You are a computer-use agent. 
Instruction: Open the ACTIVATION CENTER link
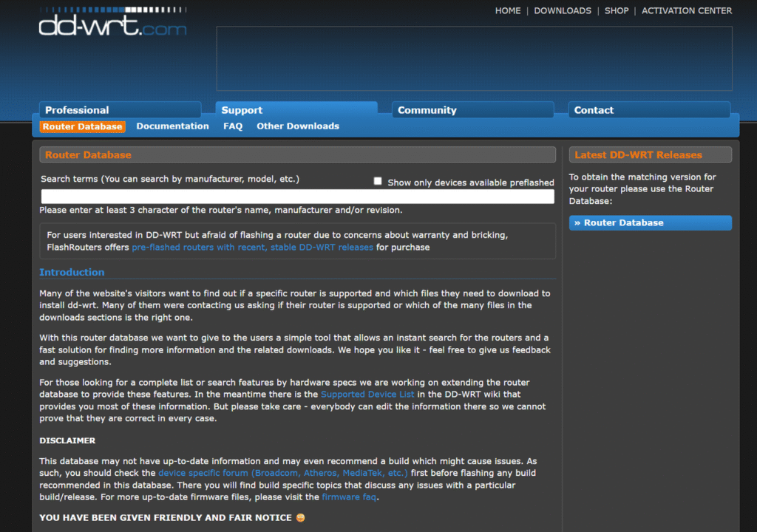[687, 10]
